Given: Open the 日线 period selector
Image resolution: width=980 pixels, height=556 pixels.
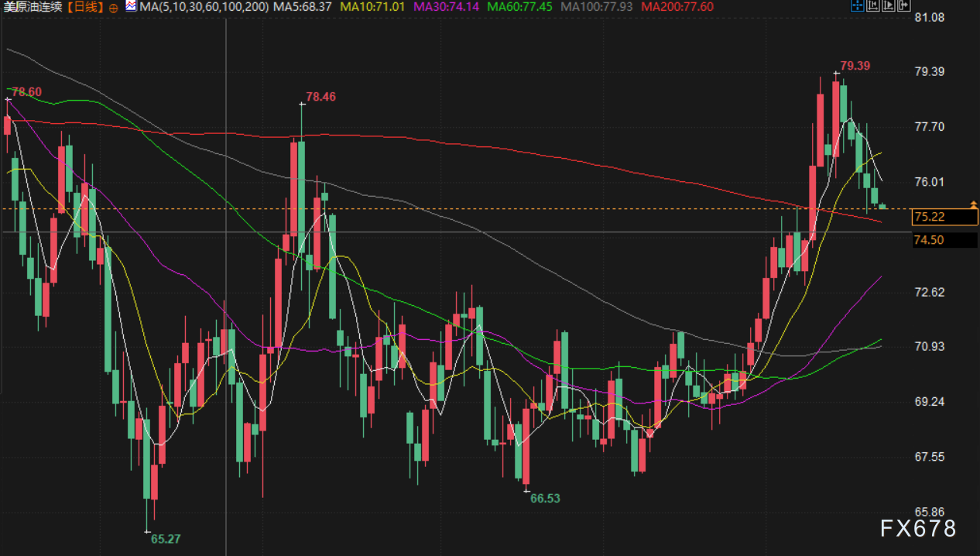Looking at the screenshot, I should (x=86, y=7).
